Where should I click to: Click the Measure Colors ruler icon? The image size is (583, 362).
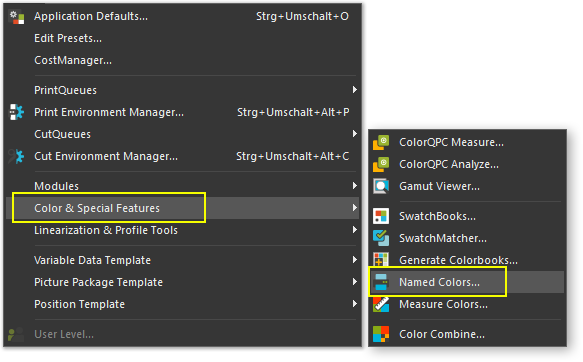coord(381,304)
